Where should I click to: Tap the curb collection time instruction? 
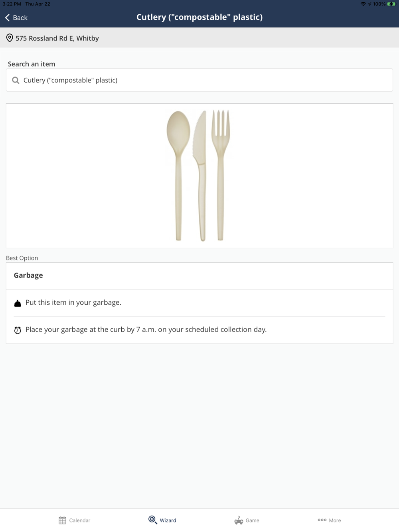146,330
